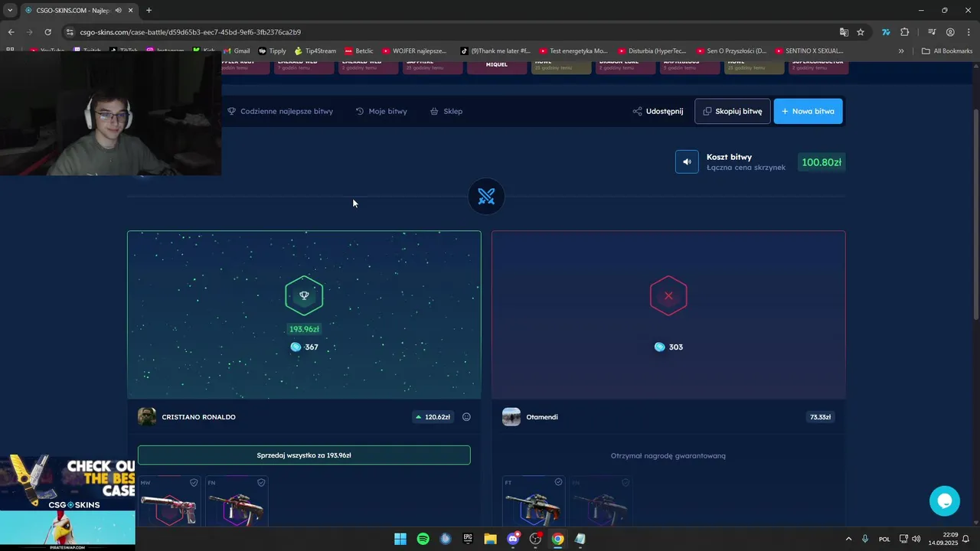Open the emoji reaction for CRISTIANO RONALDO
The image size is (980, 551).
click(466, 417)
